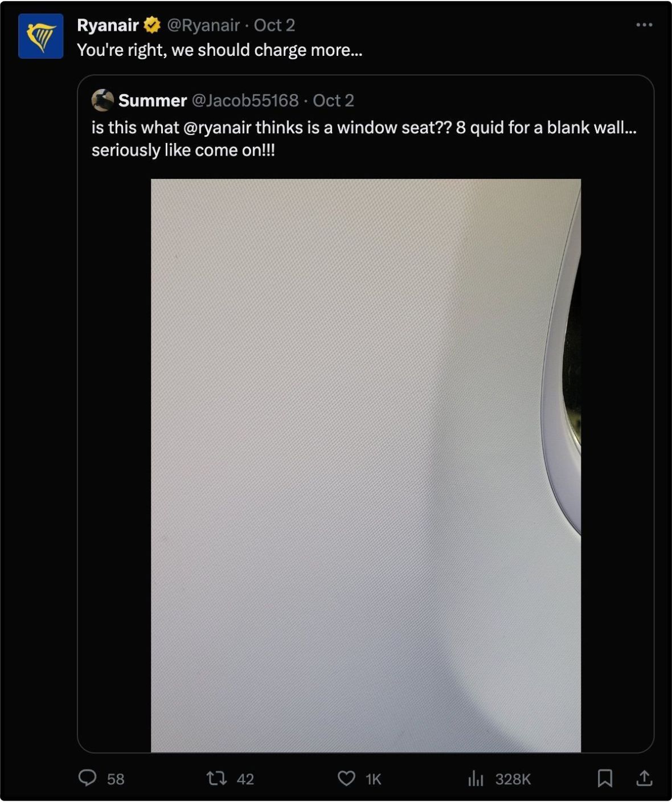
Task: Open the Ryanair display name link
Action: 108,25
